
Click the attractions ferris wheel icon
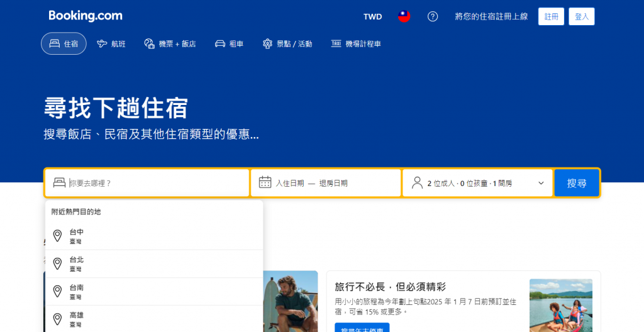[x=267, y=43]
